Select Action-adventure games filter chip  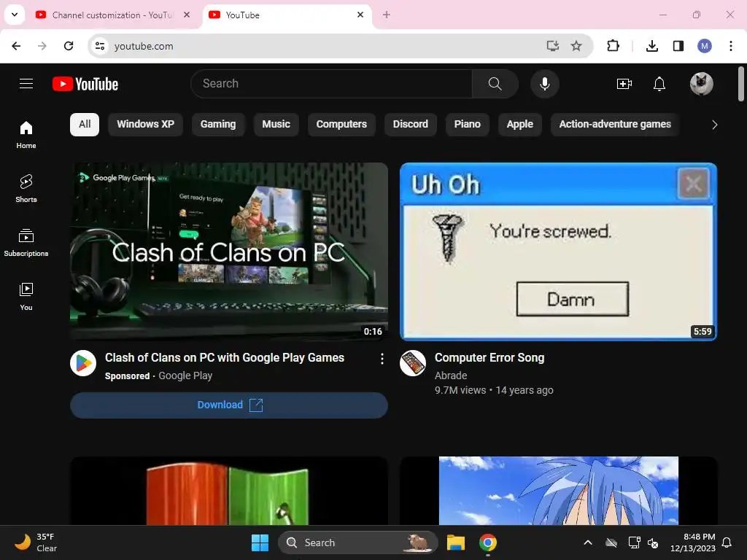[615, 124]
